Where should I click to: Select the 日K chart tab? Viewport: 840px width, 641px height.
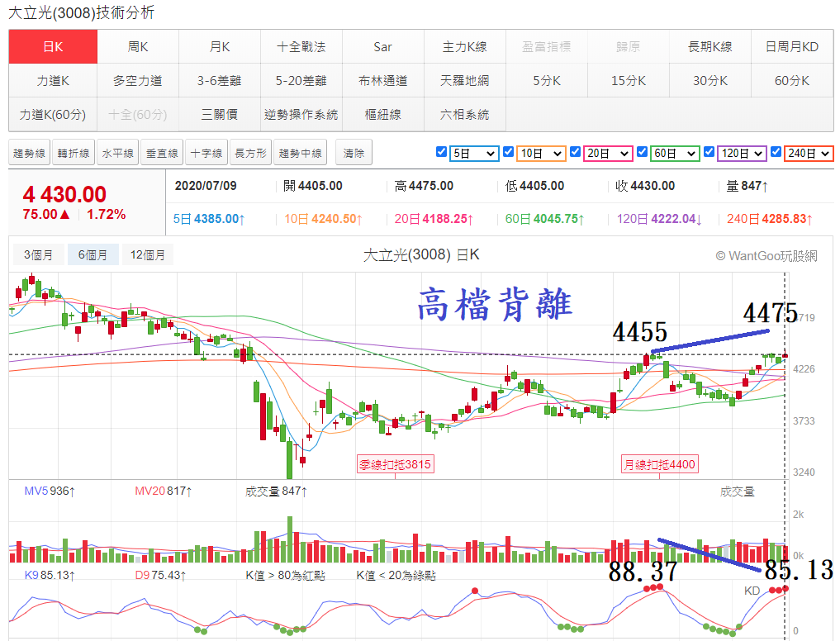pyautogui.click(x=53, y=46)
